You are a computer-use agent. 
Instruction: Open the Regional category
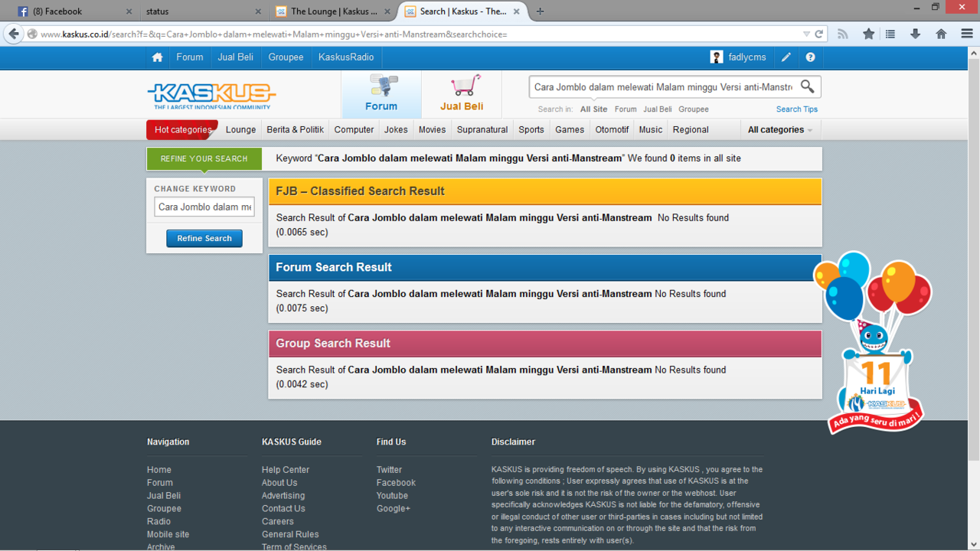pyautogui.click(x=691, y=129)
